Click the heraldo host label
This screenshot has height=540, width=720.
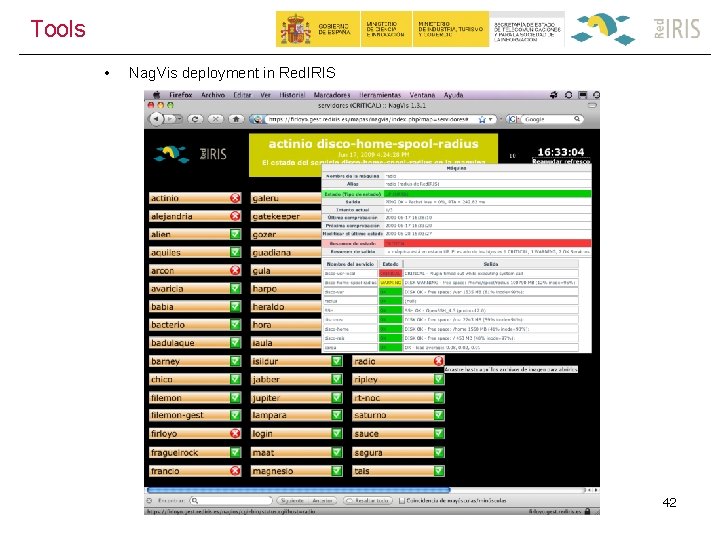coord(268,307)
